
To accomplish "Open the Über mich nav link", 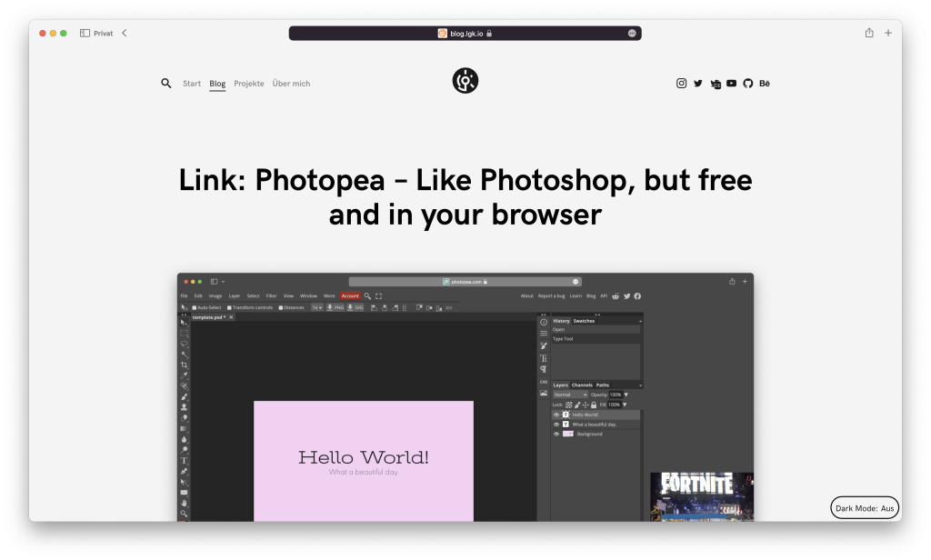I will [291, 83].
